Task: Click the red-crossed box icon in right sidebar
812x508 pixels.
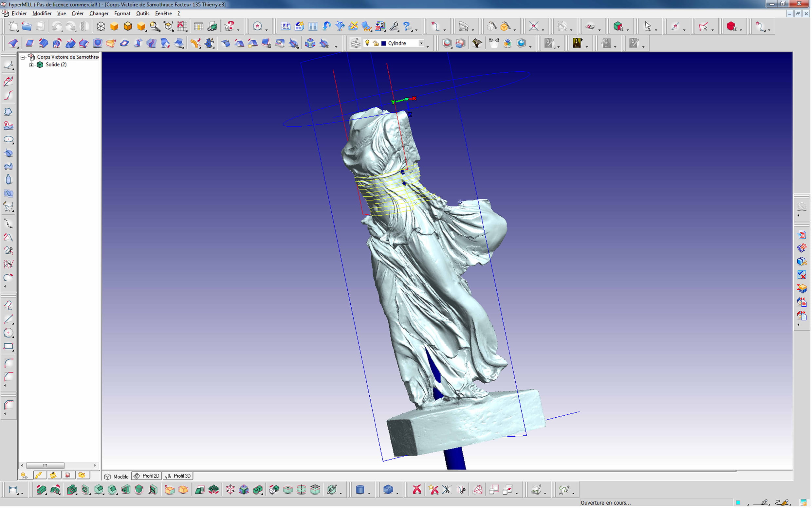Action: [802, 275]
